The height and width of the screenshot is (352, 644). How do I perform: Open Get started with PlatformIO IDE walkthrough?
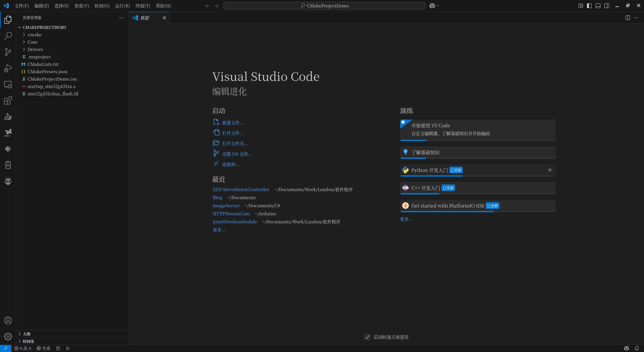coord(478,206)
